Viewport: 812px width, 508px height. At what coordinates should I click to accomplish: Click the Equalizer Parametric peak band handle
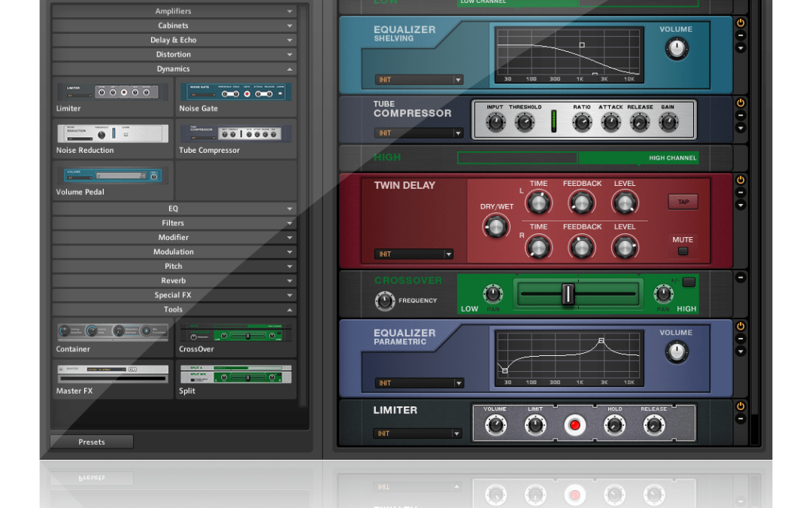pyautogui.click(x=601, y=341)
